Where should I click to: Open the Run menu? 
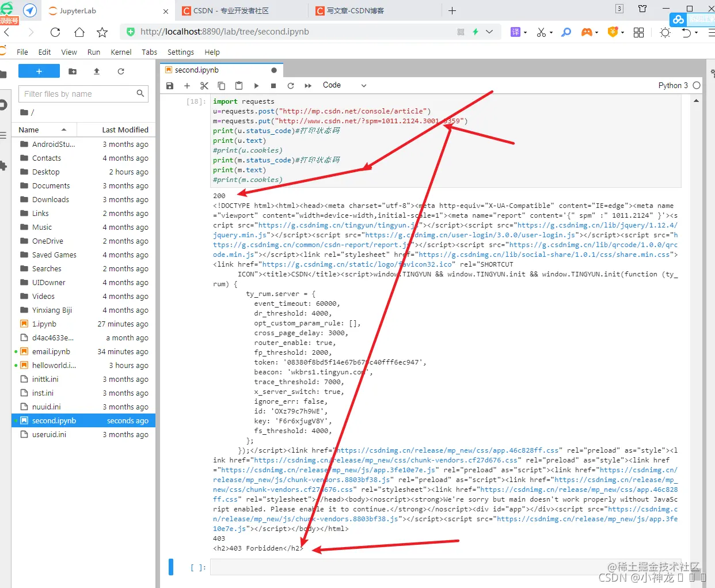tap(94, 52)
